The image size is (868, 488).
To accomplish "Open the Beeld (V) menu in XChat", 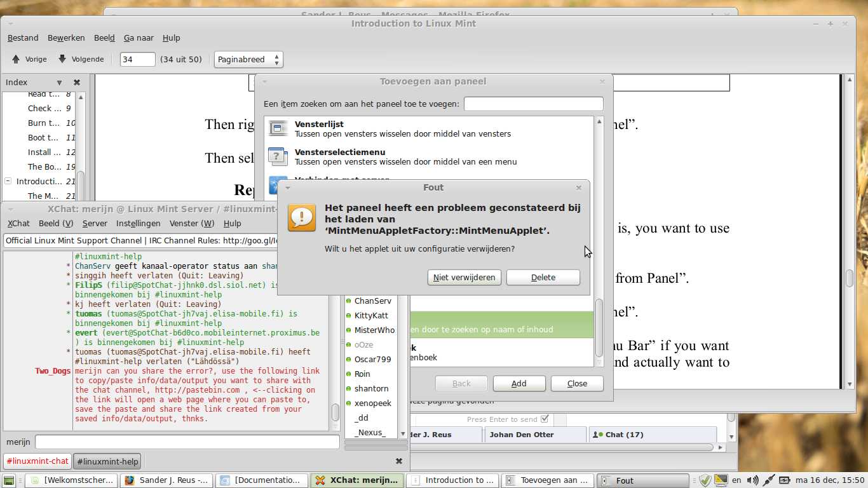I will 56,223.
